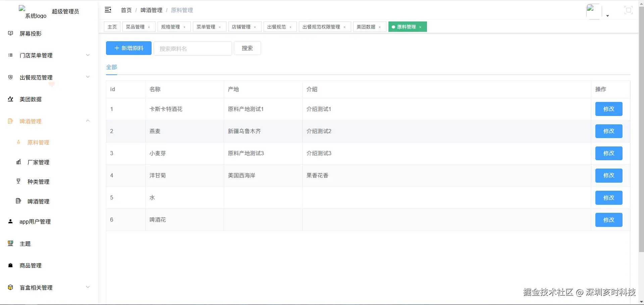Open 种类管理 in the sidebar
Image resolution: width=644 pixels, height=305 pixels.
[x=39, y=182]
